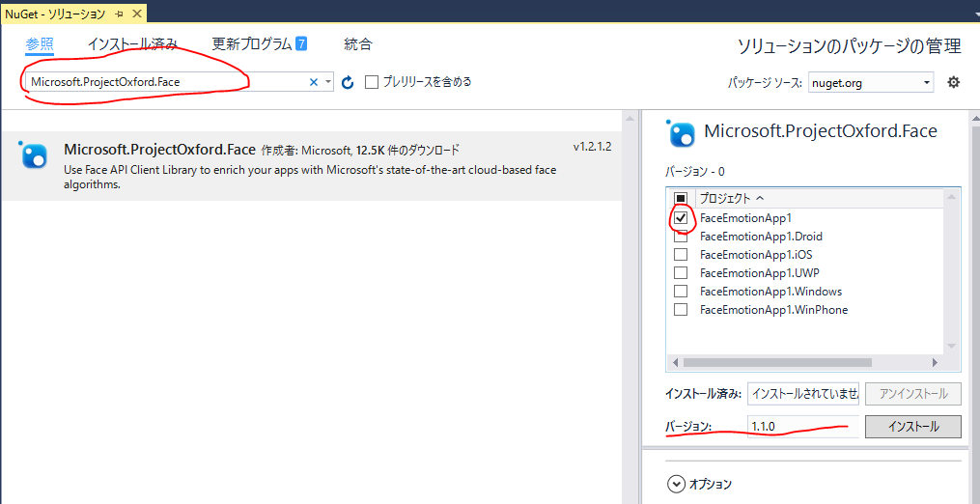Check the FaceEmotionApp1.iOS checkbox

(x=681, y=255)
